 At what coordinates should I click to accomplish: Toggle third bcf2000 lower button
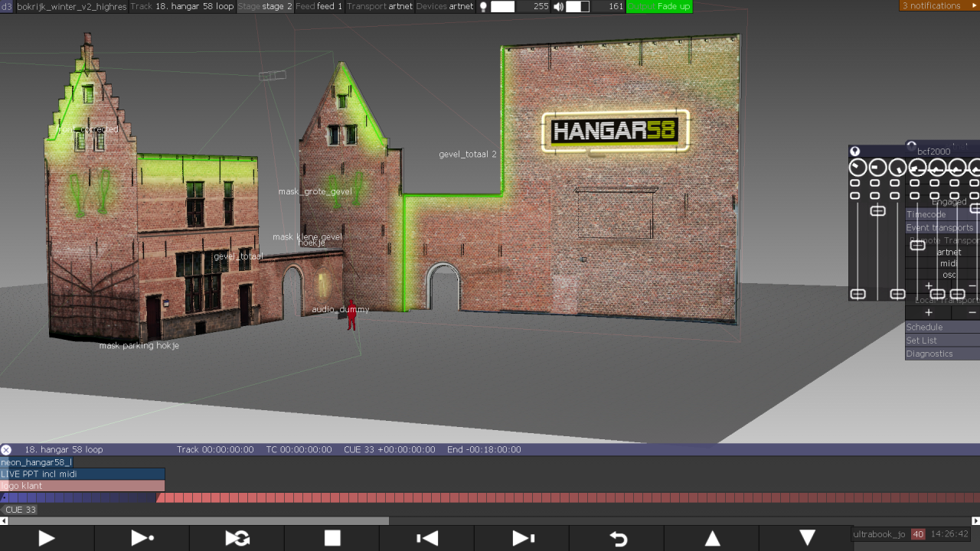coord(895,196)
